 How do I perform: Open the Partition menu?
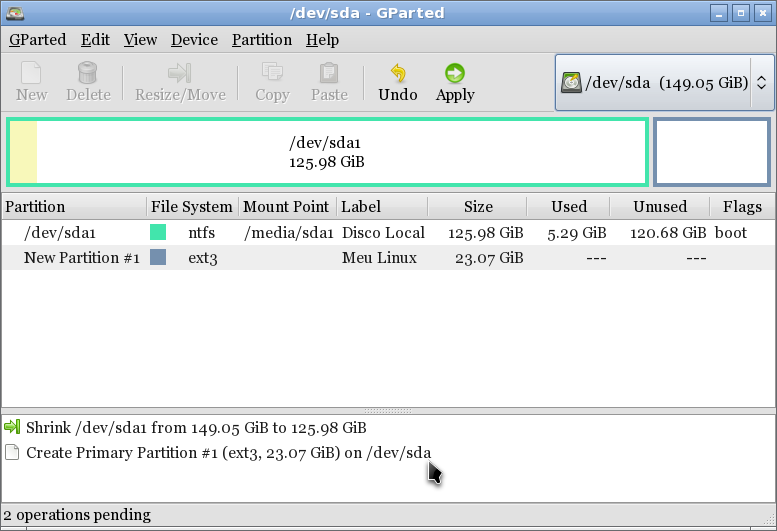point(261,40)
